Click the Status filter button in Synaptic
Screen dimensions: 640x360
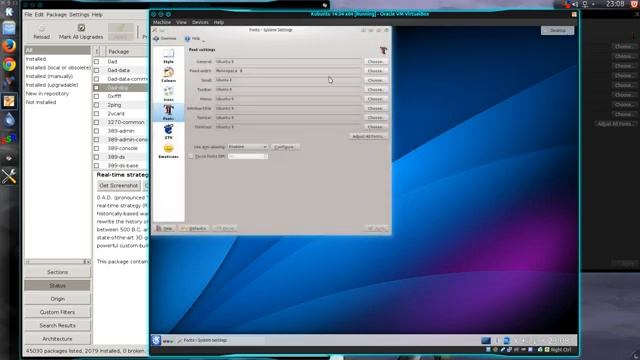click(x=58, y=285)
